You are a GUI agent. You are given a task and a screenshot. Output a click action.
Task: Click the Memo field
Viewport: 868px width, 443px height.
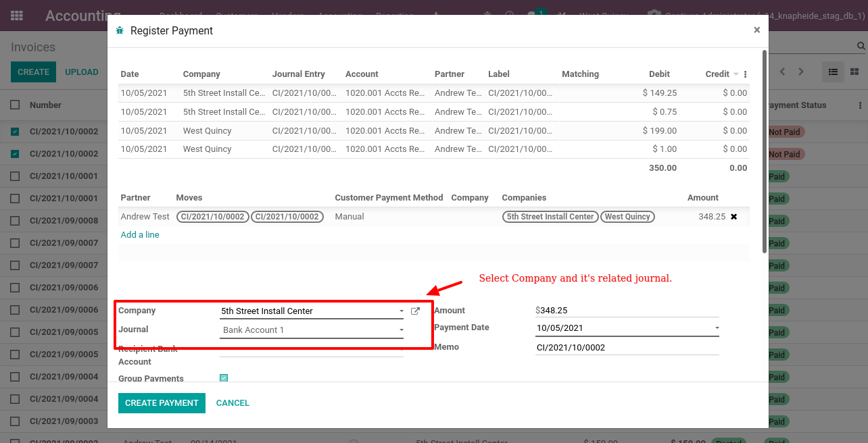click(627, 348)
